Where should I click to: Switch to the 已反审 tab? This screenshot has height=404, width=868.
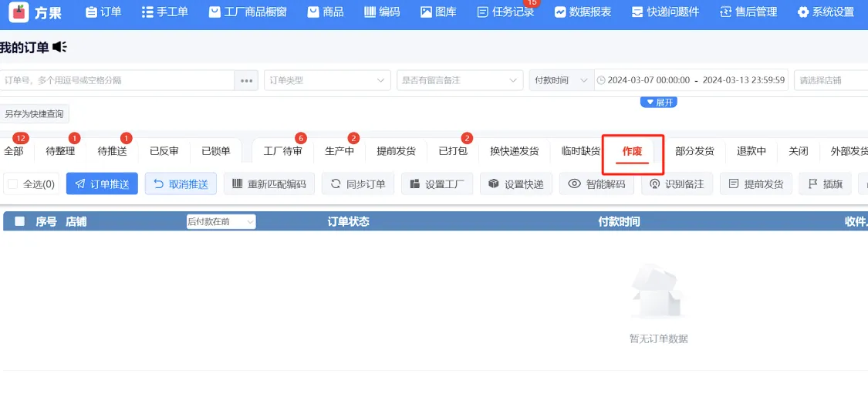point(164,151)
